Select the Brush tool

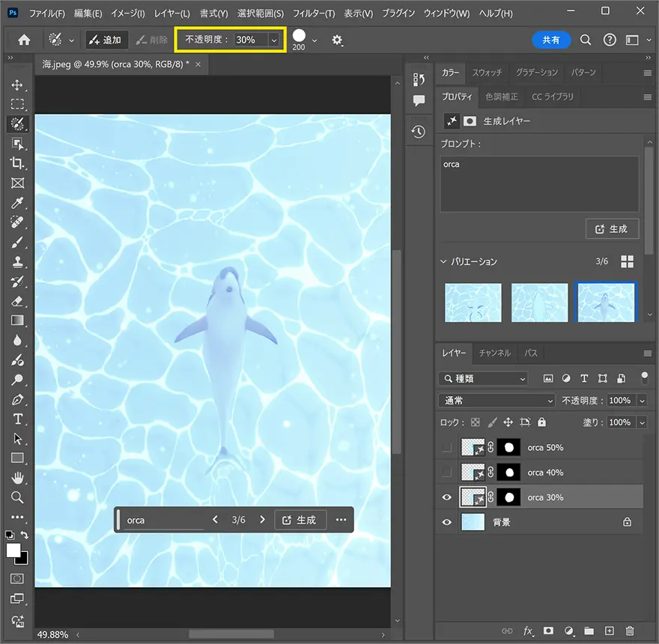tap(17, 243)
